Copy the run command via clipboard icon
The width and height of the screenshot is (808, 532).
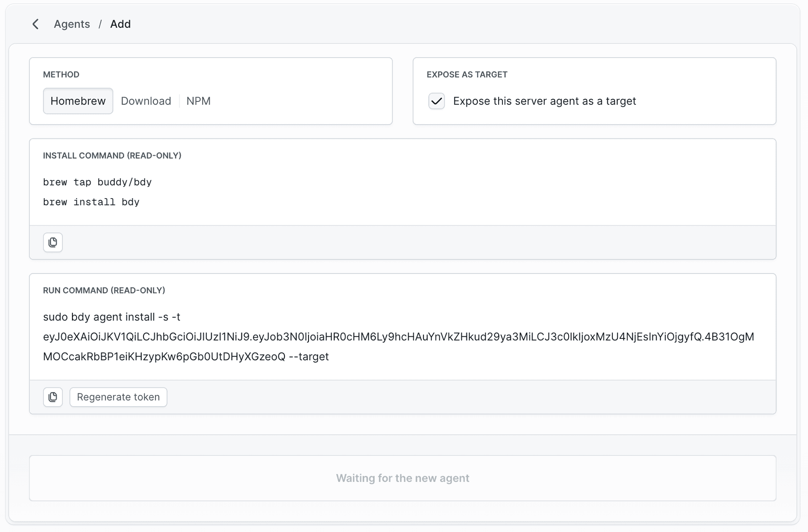pos(53,397)
